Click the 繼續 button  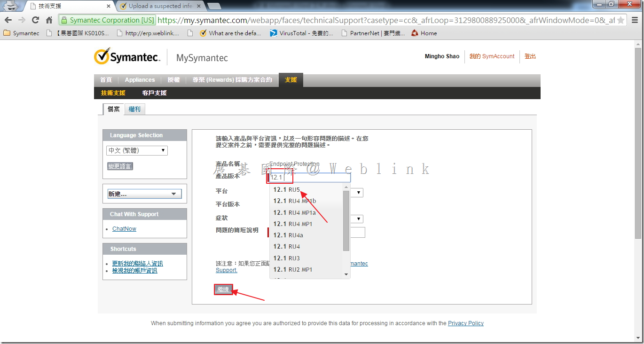point(223,289)
